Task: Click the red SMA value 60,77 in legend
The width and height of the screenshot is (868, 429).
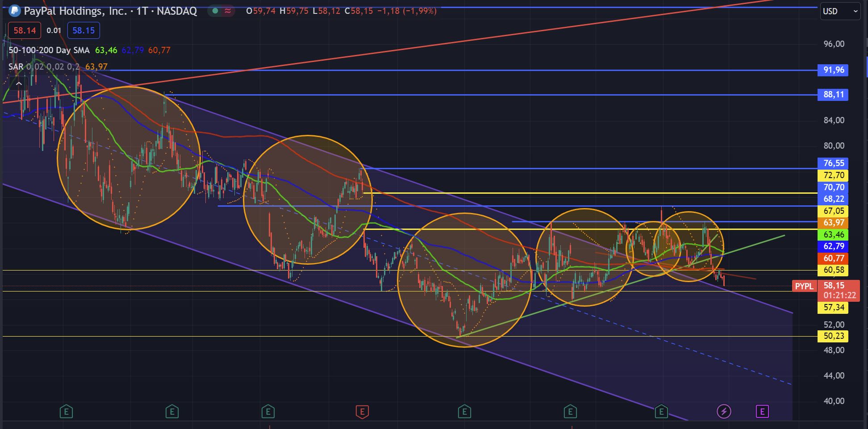Action: point(159,50)
